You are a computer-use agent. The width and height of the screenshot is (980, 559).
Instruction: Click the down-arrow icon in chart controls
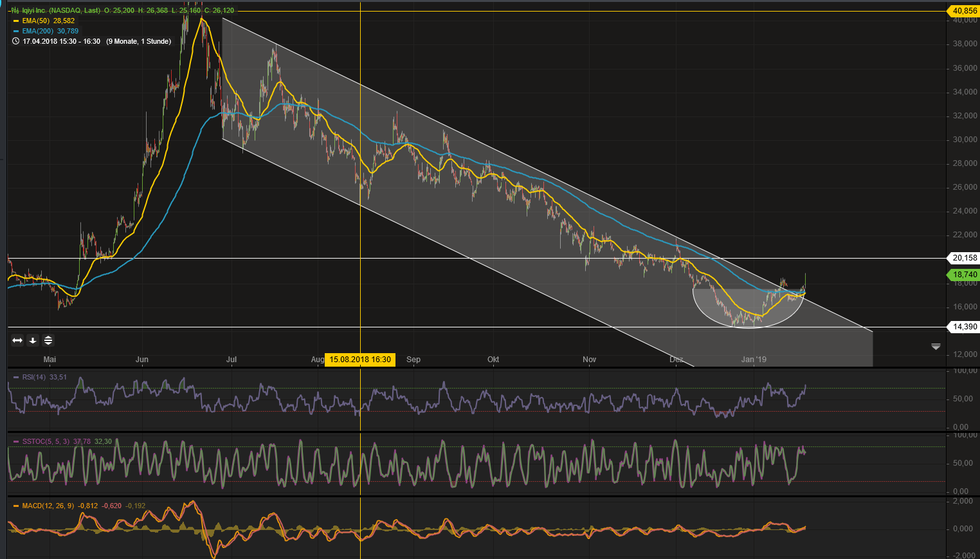[33, 340]
